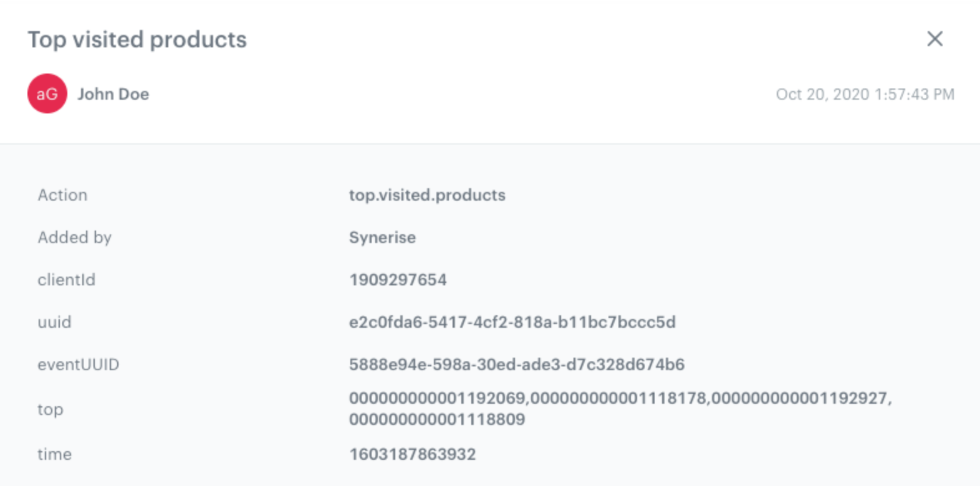Select the uuid field label
980x486 pixels.
55,322
